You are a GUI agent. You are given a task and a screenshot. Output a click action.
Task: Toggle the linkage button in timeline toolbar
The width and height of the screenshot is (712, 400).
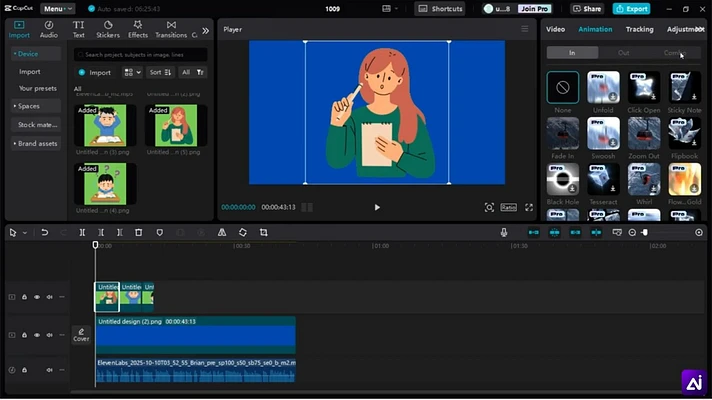tap(575, 232)
